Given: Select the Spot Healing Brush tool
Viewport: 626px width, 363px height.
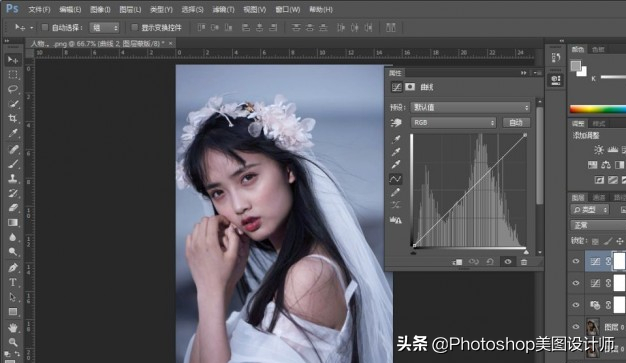Looking at the screenshot, I should [x=13, y=149].
